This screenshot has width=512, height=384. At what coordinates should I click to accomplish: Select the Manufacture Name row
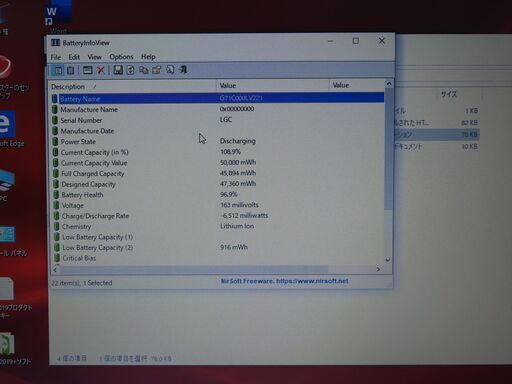(x=218, y=109)
